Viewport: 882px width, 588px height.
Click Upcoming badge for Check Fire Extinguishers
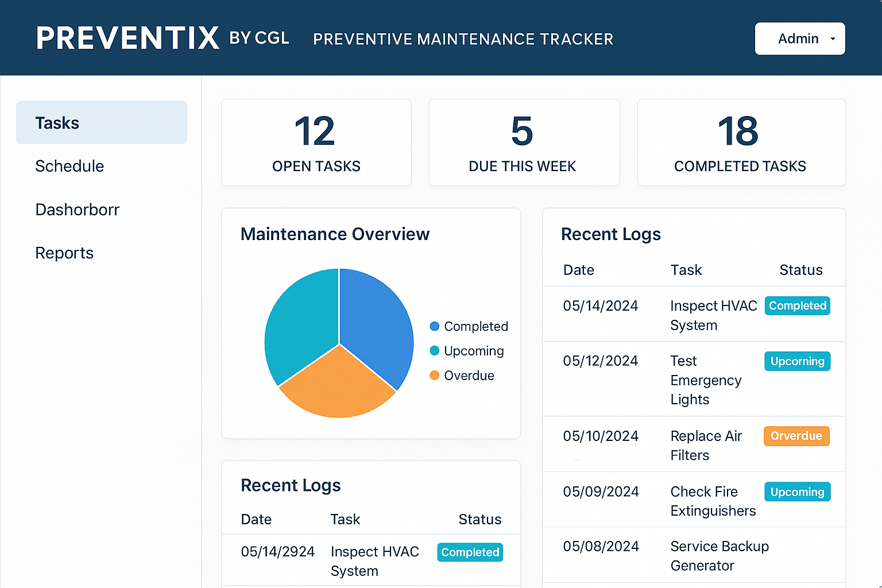(797, 492)
